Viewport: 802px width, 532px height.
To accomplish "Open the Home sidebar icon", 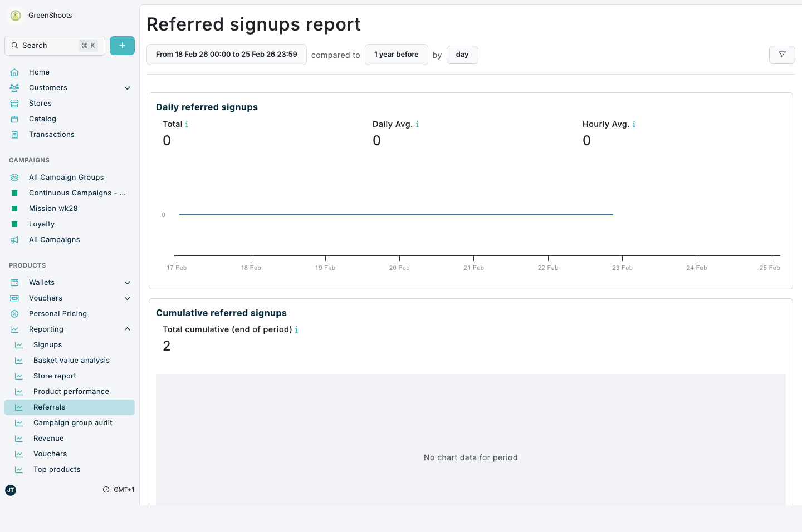I will 14,72.
